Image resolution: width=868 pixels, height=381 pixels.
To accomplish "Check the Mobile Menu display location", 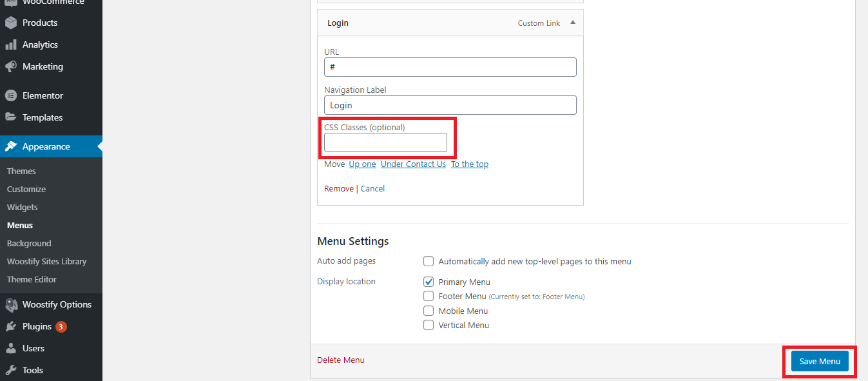I will [x=429, y=311].
